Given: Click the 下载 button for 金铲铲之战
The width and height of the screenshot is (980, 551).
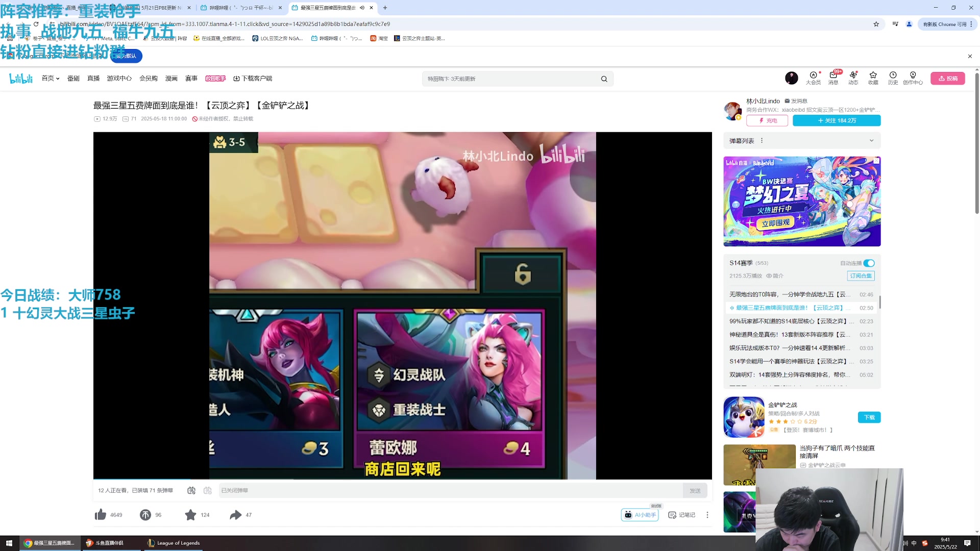Looking at the screenshot, I should point(869,417).
